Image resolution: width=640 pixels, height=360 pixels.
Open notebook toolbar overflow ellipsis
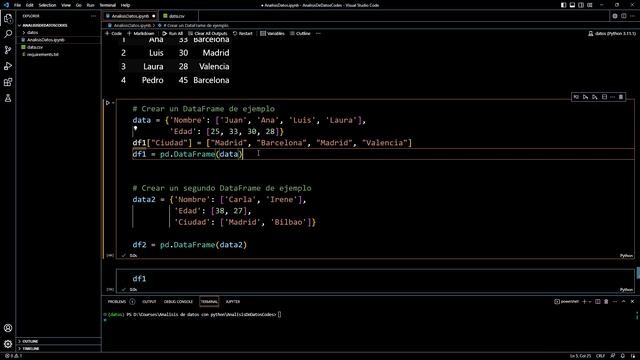tap(318, 33)
